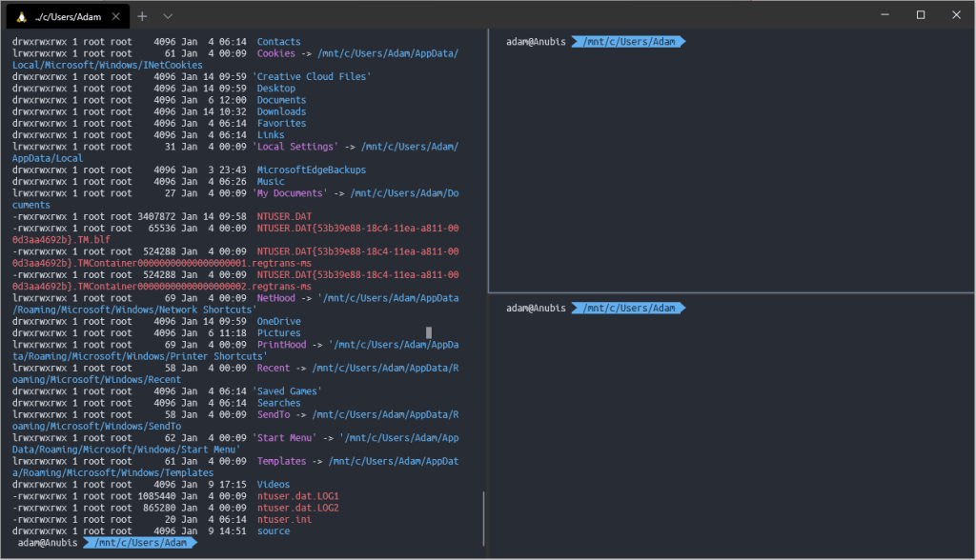
Task: Click the Pictures directory name
Action: tap(279, 333)
